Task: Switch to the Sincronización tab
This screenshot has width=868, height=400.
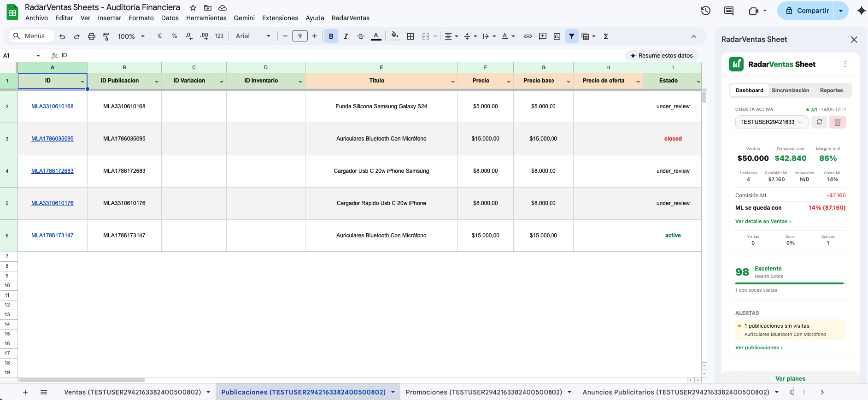Action: point(790,90)
